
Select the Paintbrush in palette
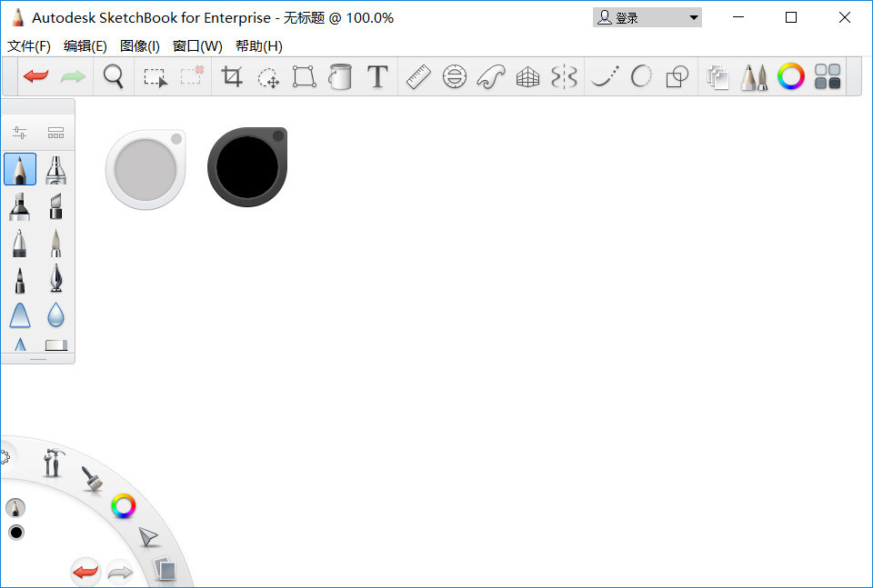pyautogui.click(x=55, y=243)
